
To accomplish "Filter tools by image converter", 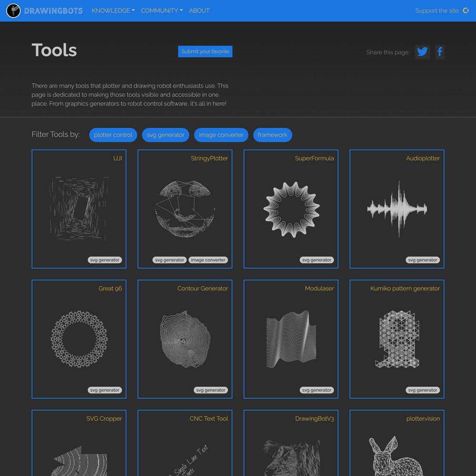I will click(x=221, y=135).
